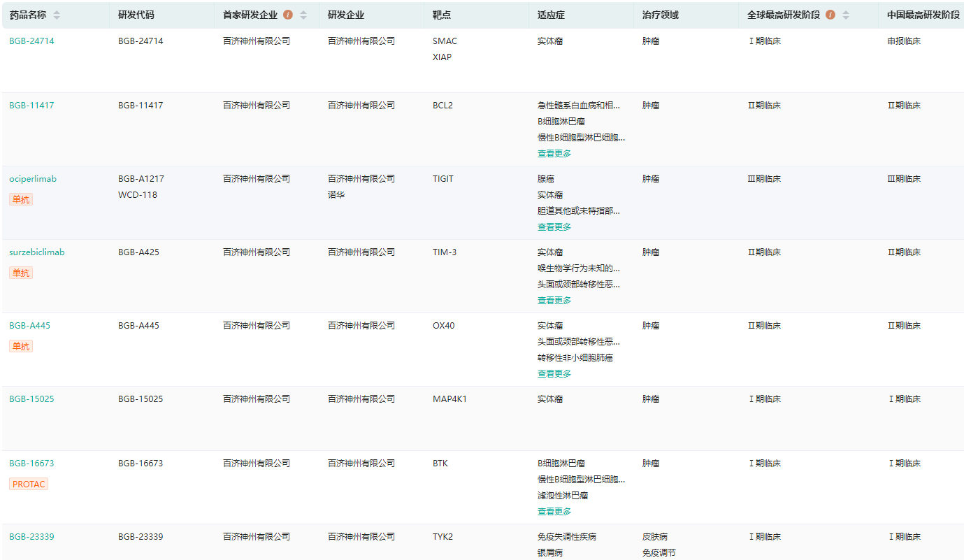Open the BGB-24714 drug name link
This screenshot has height=560, width=964.
(x=31, y=41)
